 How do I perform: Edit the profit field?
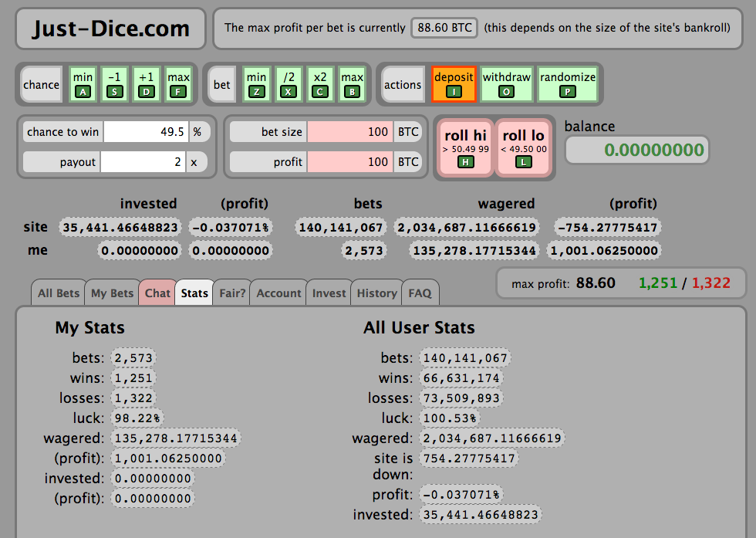(x=350, y=161)
